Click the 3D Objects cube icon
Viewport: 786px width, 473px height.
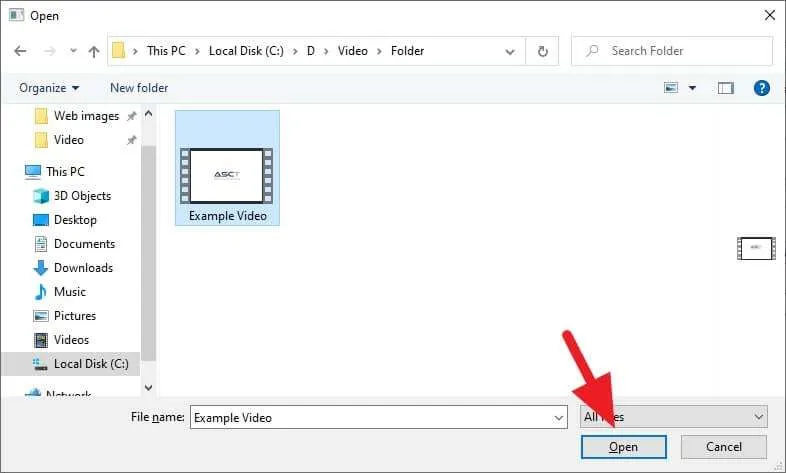41,196
